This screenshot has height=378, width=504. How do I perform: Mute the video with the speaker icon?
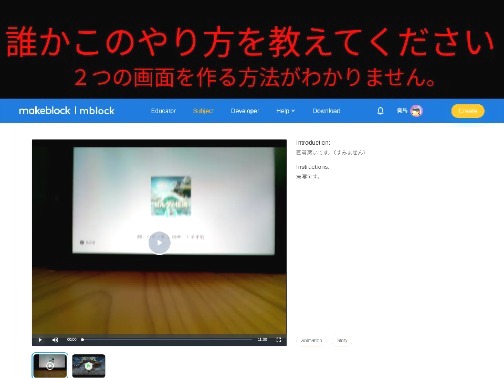55,340
